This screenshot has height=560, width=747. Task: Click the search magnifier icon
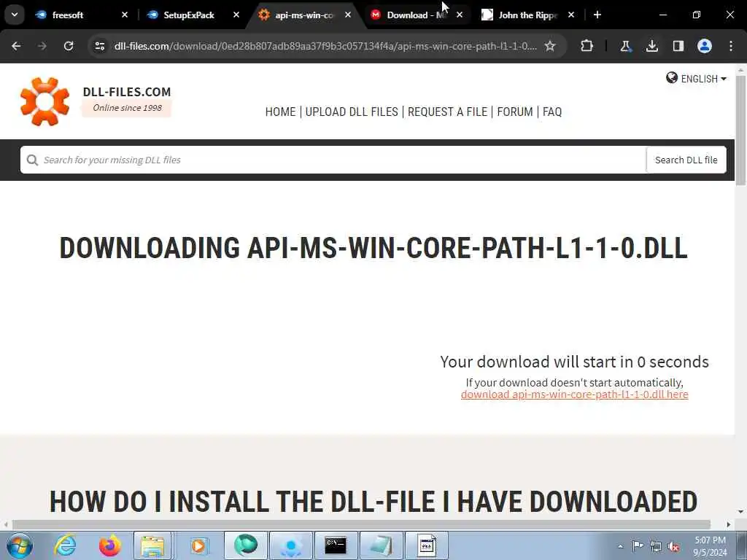(32, 160)
